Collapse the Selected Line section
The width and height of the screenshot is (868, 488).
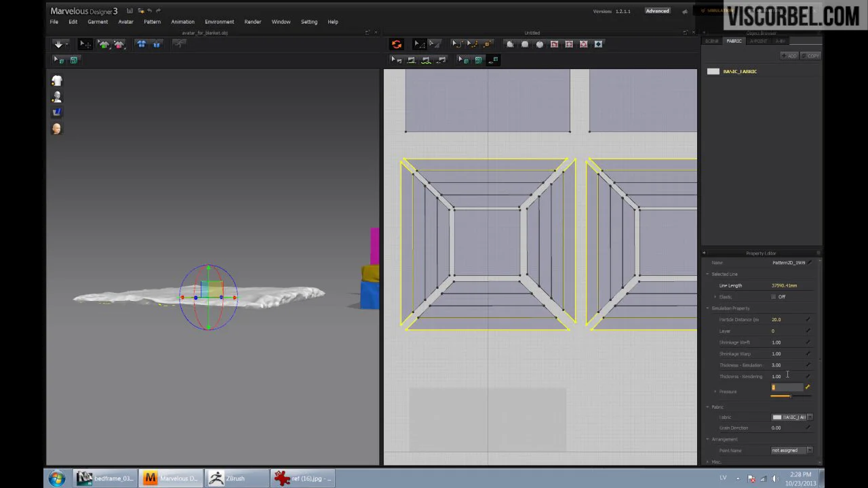point(707,274)
